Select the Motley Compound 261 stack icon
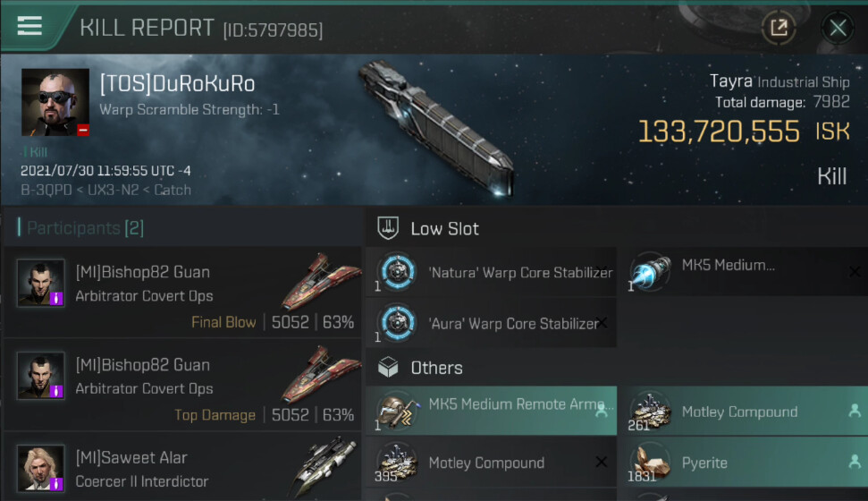This screenshot has width=868, height=501. [x=651, y=412]
